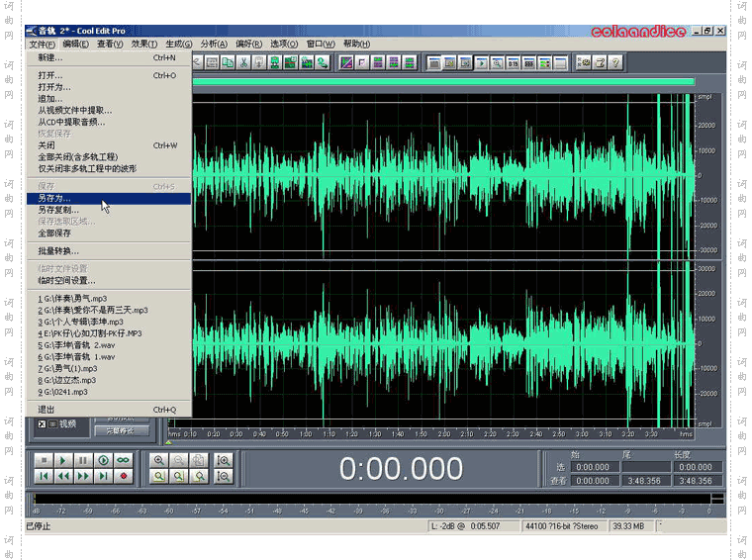This screenshot has width=752, height=560.
Task: Open recent file 勇气.mp3
Action: (x=109, y=299)
